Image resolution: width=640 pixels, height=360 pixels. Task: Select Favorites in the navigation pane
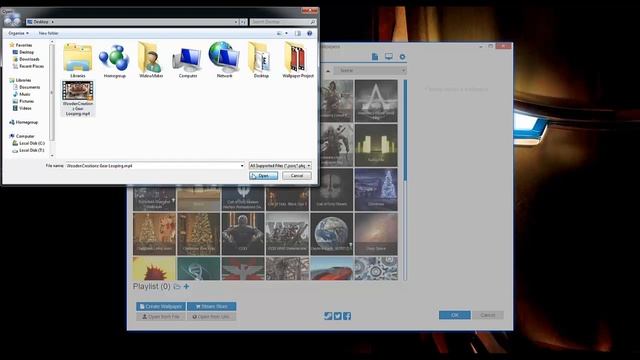(x=24, y=45)
